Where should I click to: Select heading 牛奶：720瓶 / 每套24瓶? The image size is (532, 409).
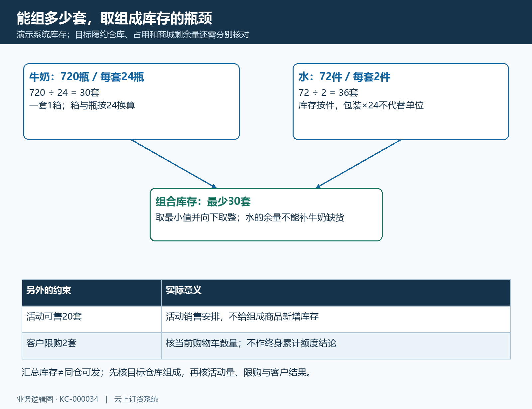87,77
